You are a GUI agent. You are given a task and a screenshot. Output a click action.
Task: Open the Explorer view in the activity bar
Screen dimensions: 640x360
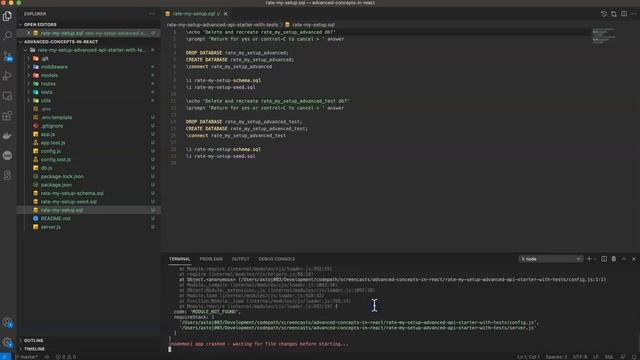click(x=7, y=16)
